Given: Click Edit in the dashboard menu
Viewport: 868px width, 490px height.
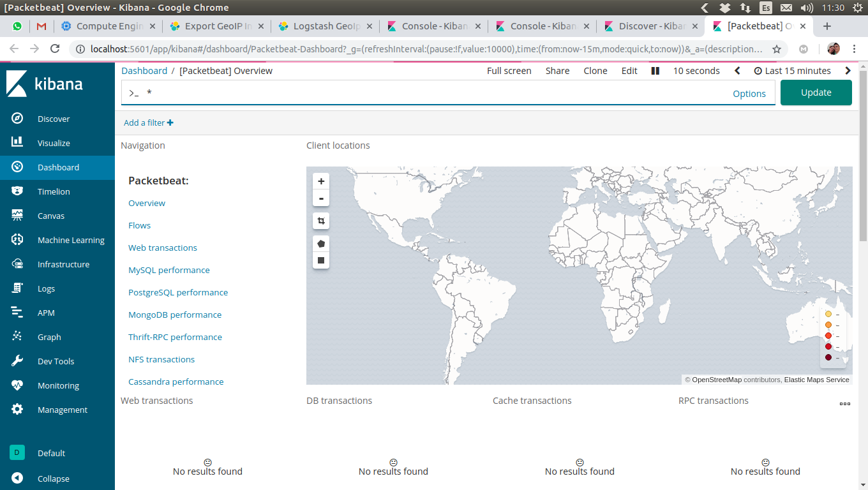Looking at the screenshot, I should coord(629,71).
